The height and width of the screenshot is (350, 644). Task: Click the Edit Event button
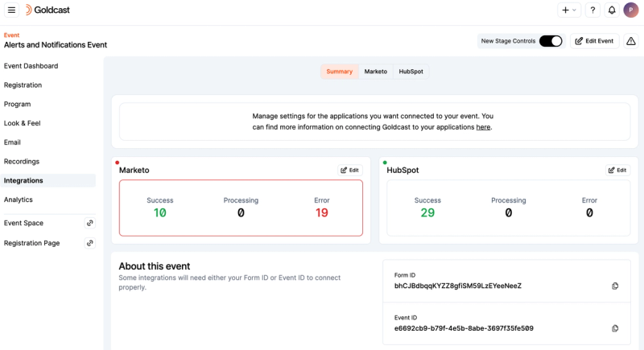595,41
